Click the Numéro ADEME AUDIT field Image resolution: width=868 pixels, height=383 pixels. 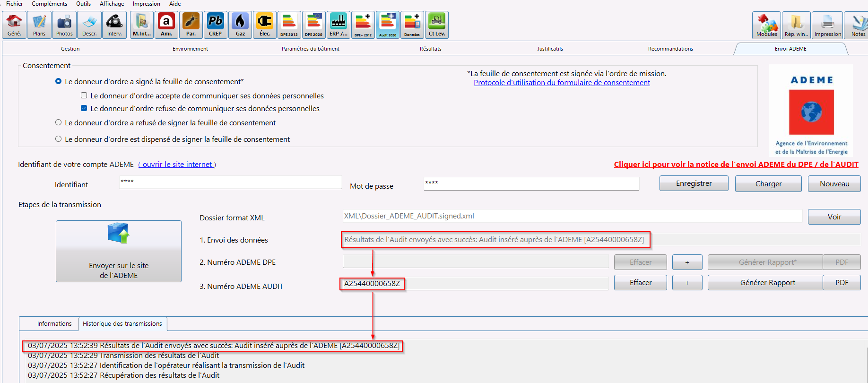tap(476, 284)
